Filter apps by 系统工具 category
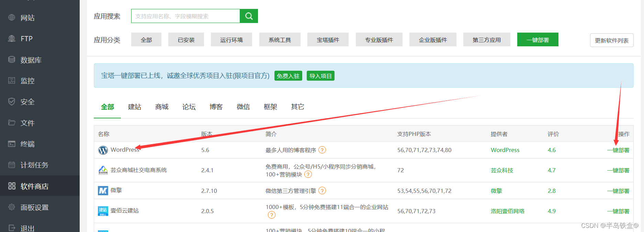The height and width of the screenshot is (232, 644). [280, 40]
